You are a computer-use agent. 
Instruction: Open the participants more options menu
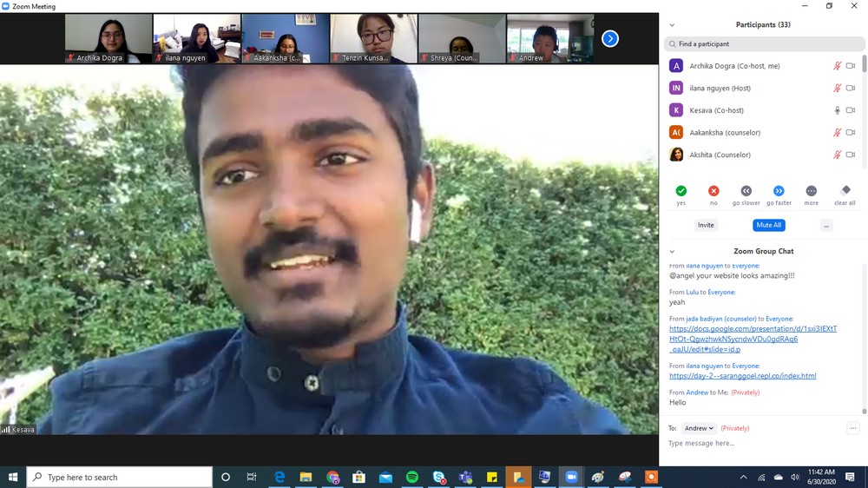tap(825, 225)
